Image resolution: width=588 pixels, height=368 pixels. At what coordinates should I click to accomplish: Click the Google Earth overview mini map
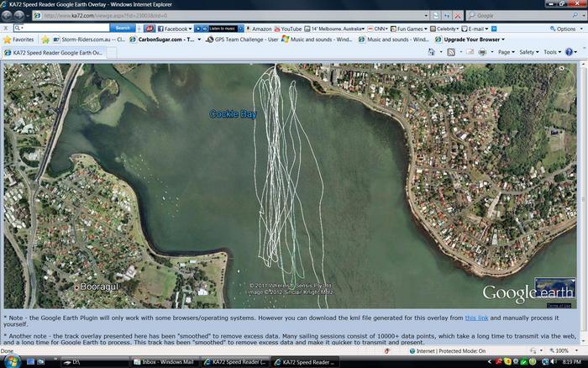(x=555, y=287)
